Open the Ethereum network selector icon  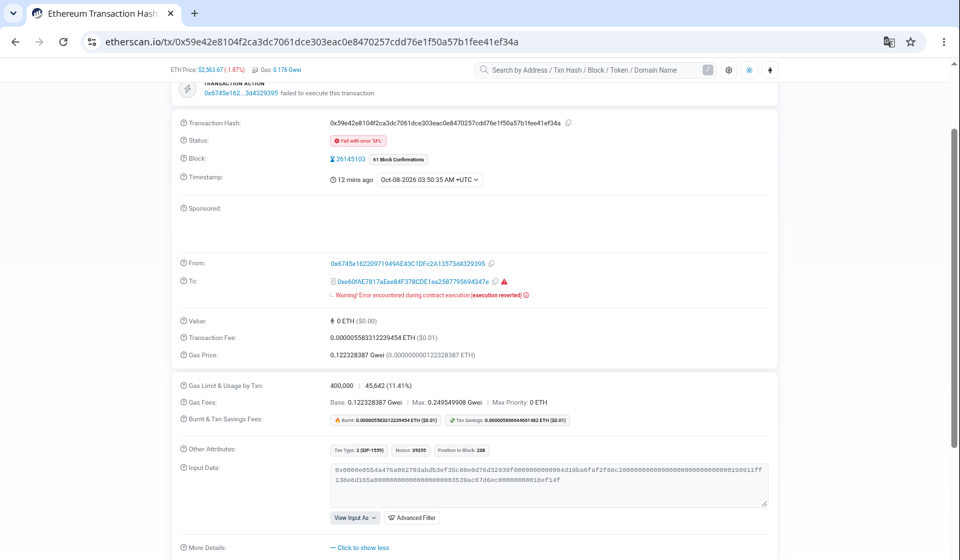click(x=770, y=70)
